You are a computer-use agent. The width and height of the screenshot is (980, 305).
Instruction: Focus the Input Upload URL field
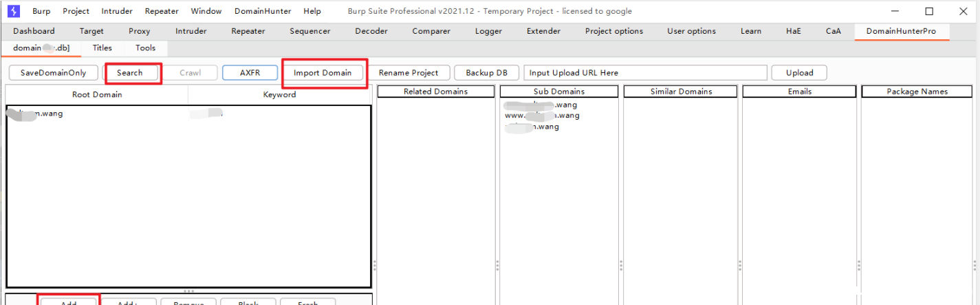click(x=644, y=73)
